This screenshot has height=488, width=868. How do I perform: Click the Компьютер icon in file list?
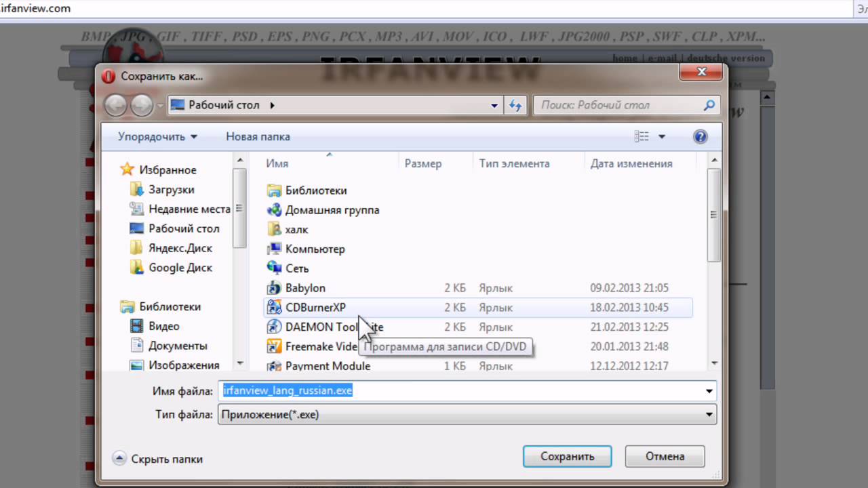pyautogui.click(x=274, y=249)
